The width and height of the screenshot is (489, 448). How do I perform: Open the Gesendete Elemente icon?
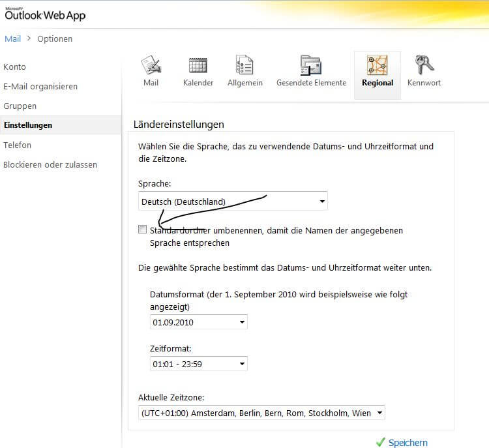click(x=311, y=65)
